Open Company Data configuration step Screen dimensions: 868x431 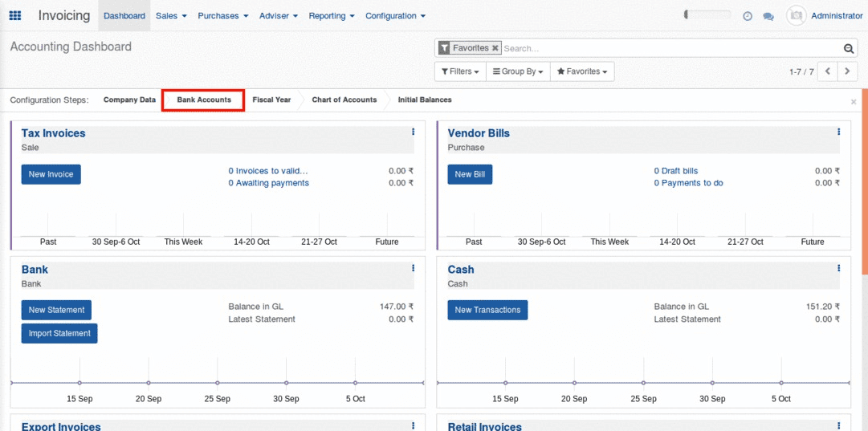point(129,100)
